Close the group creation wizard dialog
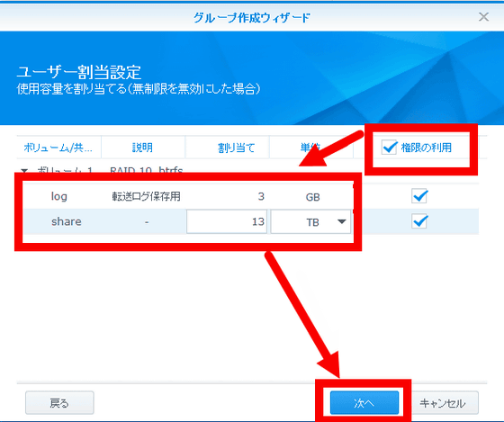The height and width of the screenshot is (422, 504). [483, 17]
